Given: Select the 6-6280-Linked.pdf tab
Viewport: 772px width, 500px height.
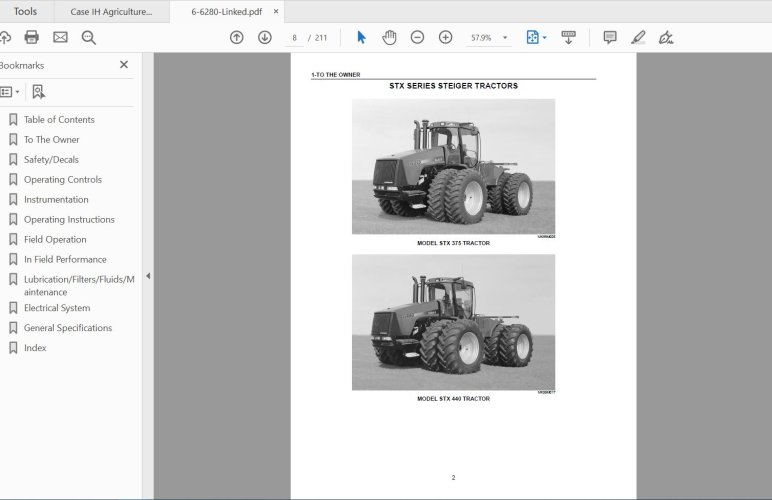Looking at the screenshot, I should pyautogui.click(x=226, y=11).
